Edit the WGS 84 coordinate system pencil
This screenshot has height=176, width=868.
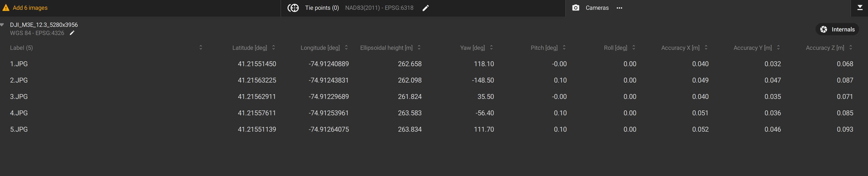pyautogui.click(x=72, y=33)
